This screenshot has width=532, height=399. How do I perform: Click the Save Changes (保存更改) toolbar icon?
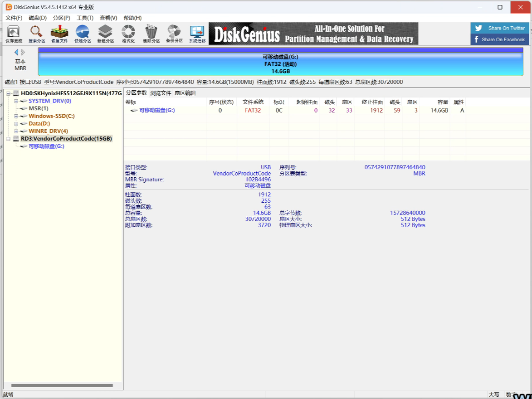[x=14, y=34]
